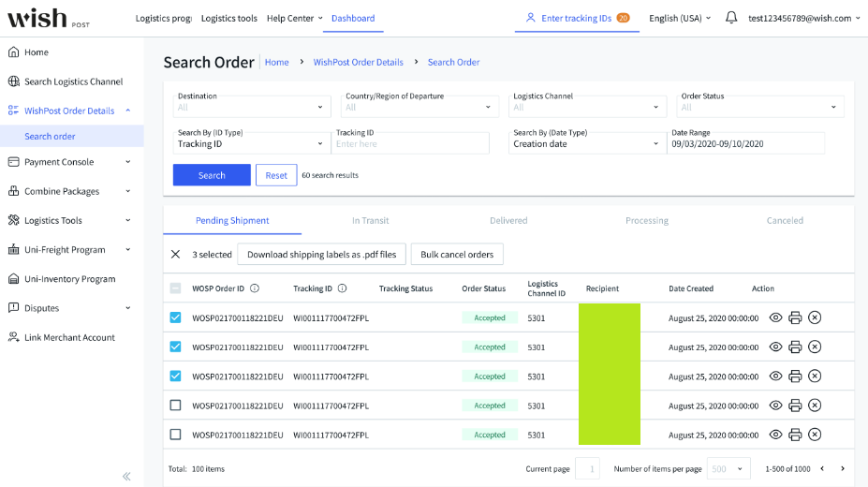Click the info icon next to WOSP Order ID
This screenshot has width=868, height=487.
(x=255, y=288)
